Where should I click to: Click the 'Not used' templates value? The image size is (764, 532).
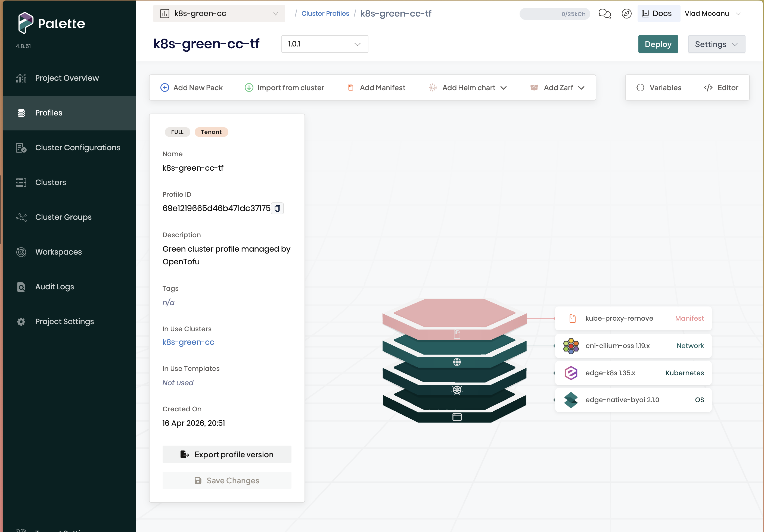click(x=178, y=383)
